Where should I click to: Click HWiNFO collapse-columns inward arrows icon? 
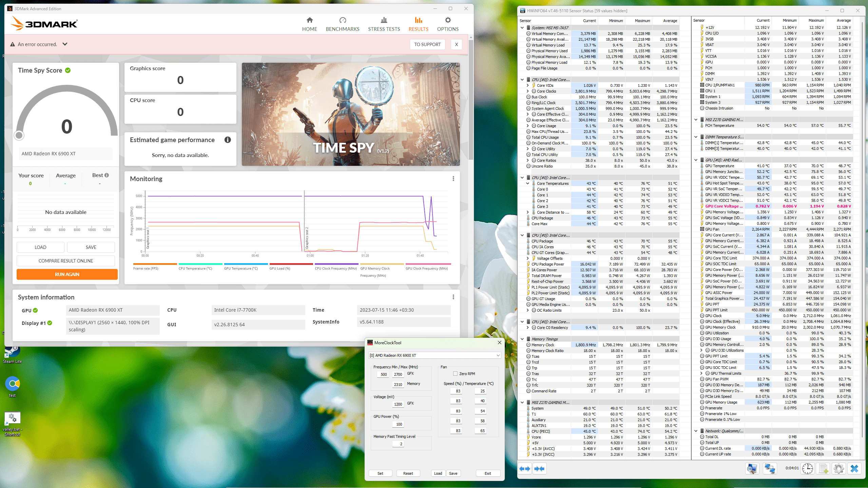539,469
